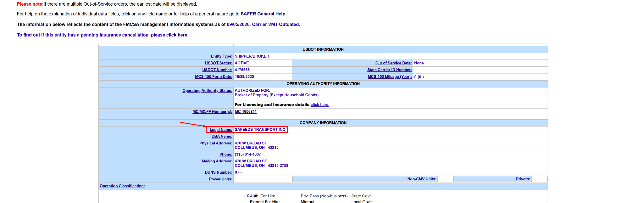644x203 pixels.
Task: Open State Carrier ID Number help
Action: point(389,70)
